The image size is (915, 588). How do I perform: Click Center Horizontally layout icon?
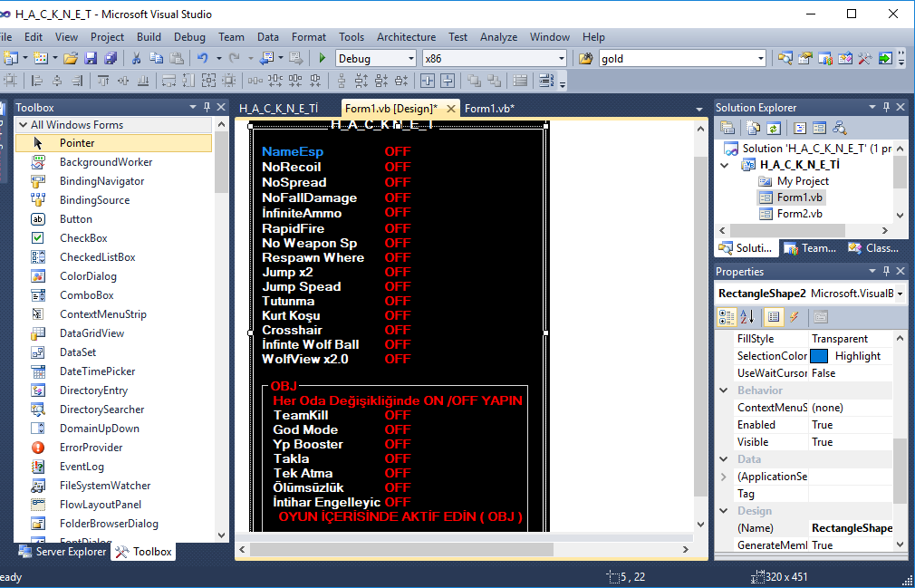[428, 81]
